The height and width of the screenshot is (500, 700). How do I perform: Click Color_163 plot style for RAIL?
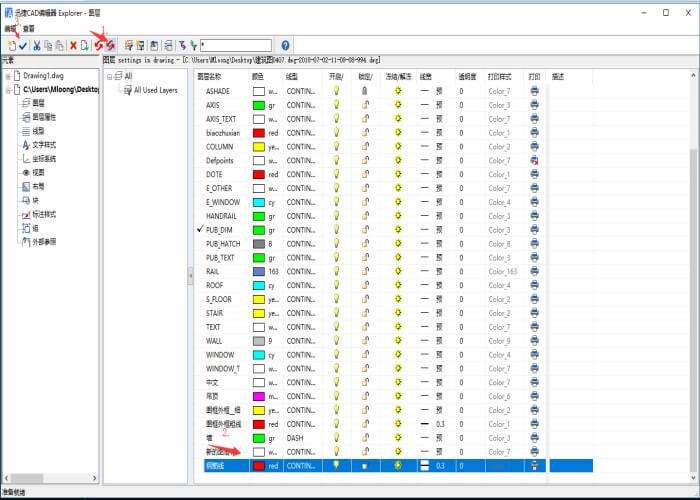tap(503, 271)
